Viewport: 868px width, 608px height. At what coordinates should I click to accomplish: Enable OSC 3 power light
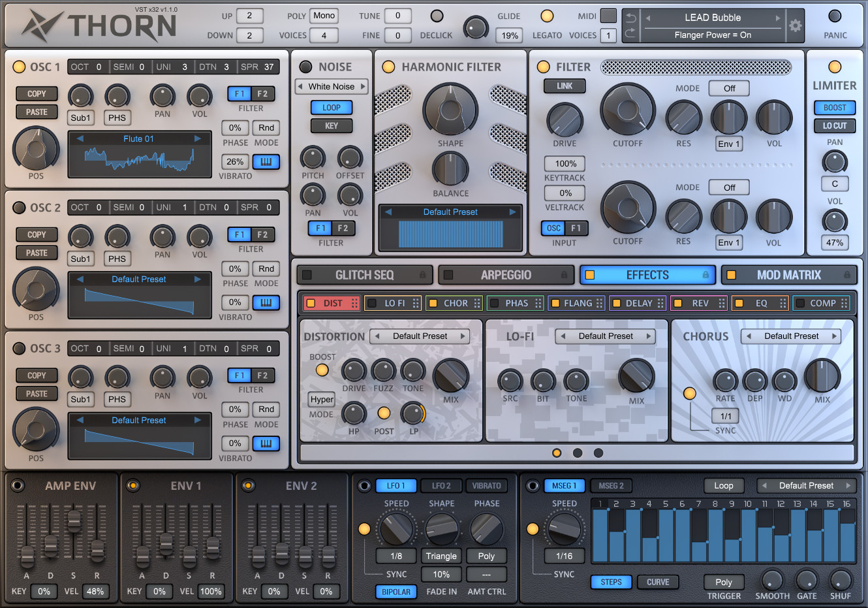click(19, 348)
